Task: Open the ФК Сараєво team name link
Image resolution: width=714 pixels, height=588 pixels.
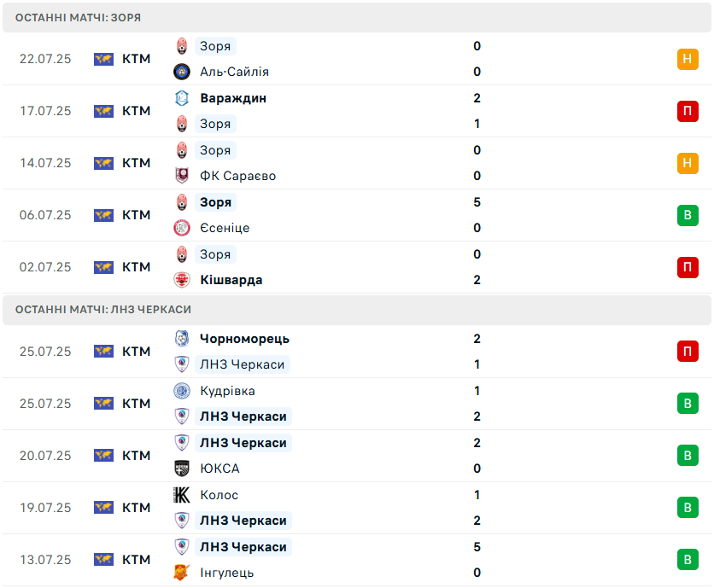Action: point(237,176)
